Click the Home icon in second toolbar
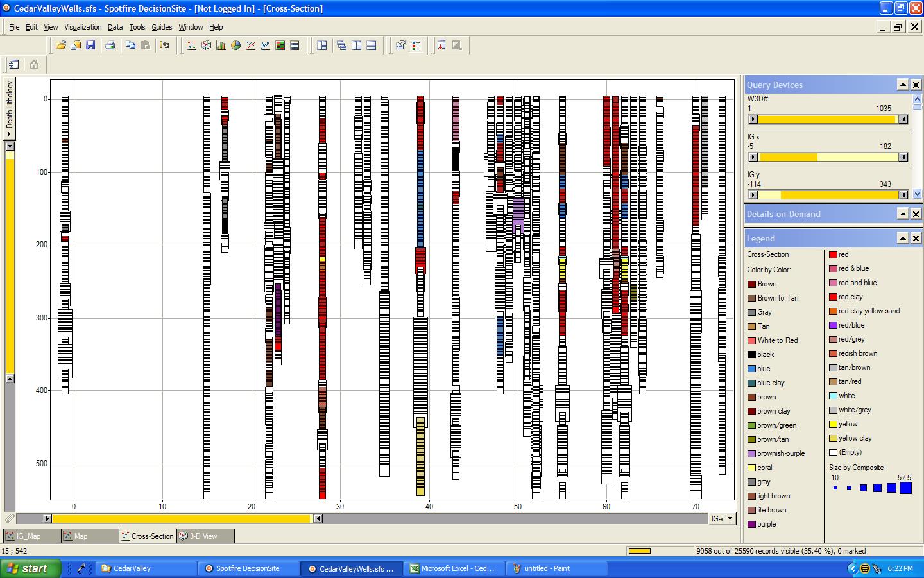The image size is (924, 578). pos(34,64)
